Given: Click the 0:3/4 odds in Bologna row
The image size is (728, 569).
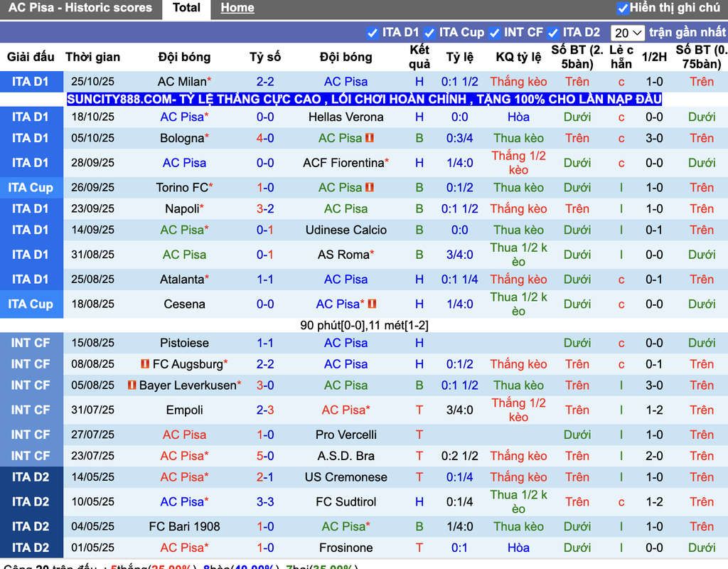Looking at the screenshot, I should click(x=460, y=138).
